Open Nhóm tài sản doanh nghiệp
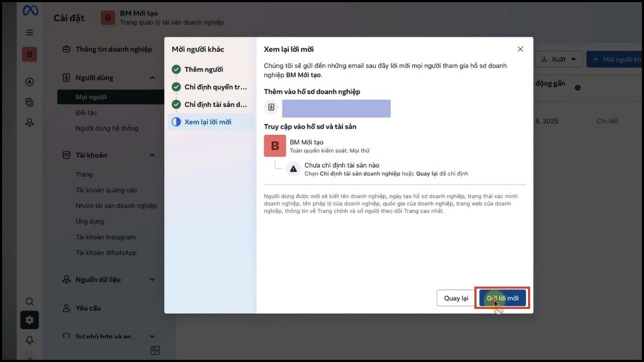This screenshot has height=362, width=644. 116,205
